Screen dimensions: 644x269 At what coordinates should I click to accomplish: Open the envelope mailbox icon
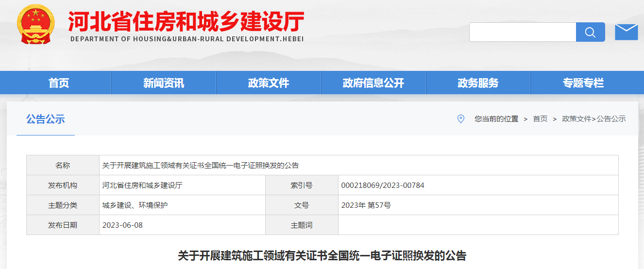(626, 32)
